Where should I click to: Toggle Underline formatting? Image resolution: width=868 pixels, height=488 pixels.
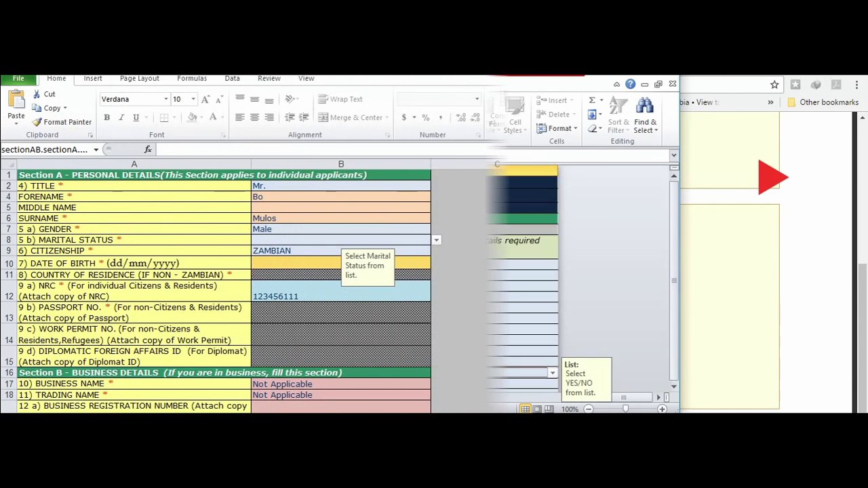tap(136, 118)
